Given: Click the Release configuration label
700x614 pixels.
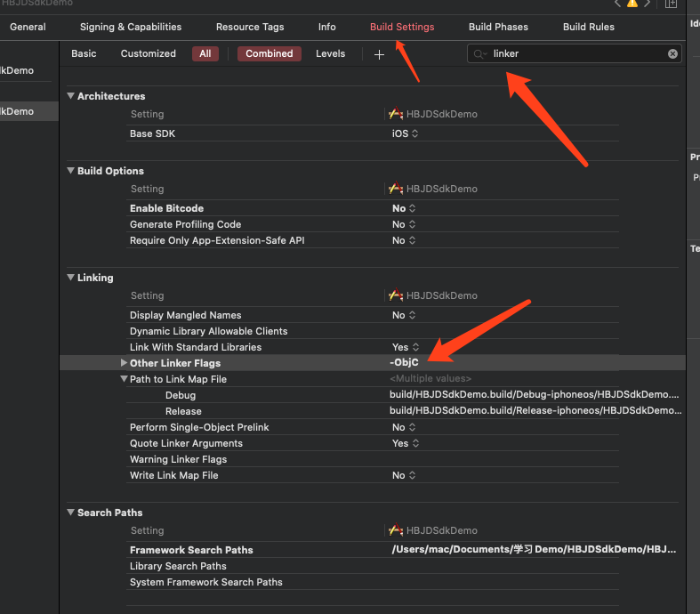Looking at the screenshot, I should pos(183,411).
